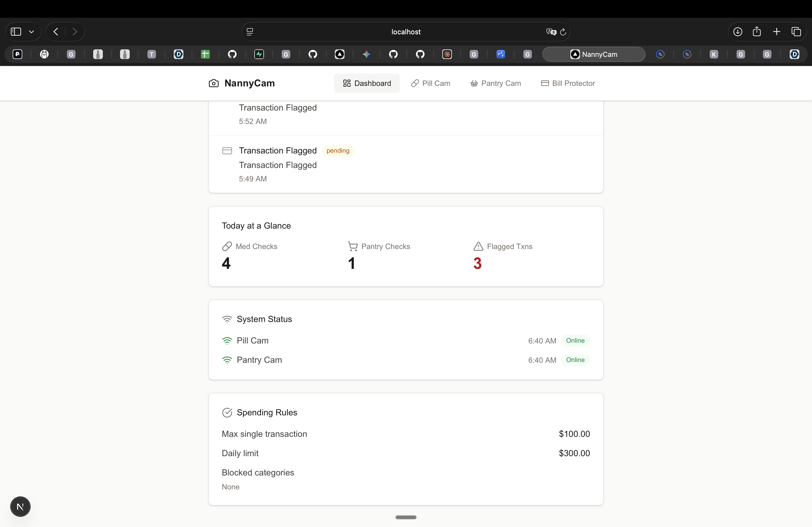
Task: Open the Pill Cam tab
Action: 430,83
